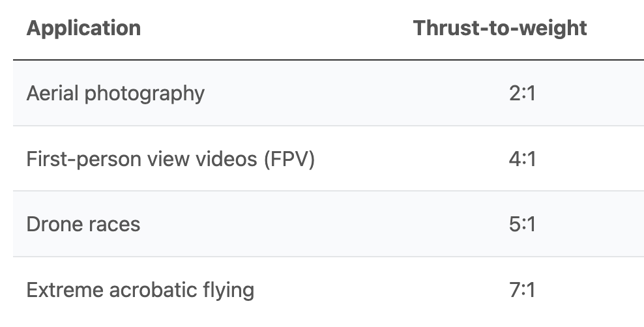Click the Application column header
Screen dimensions: 644x327
click(83, 29)
